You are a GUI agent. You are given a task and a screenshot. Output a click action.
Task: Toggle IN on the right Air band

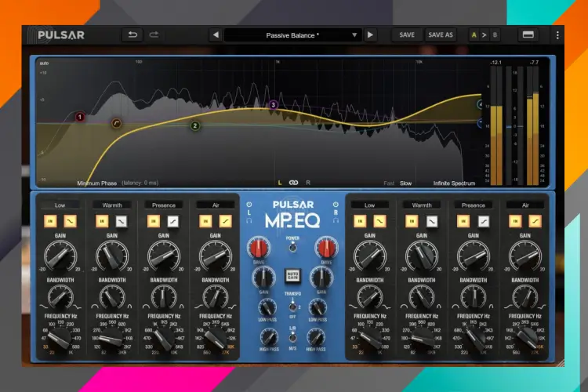[518, 223]
